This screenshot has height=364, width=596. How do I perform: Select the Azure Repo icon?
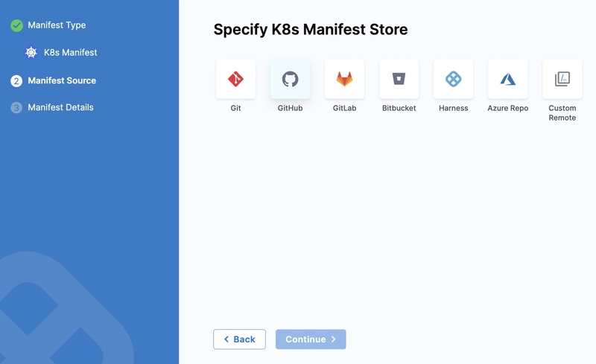(508, 79)
